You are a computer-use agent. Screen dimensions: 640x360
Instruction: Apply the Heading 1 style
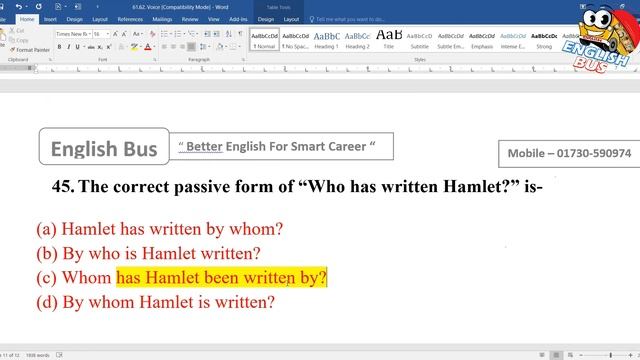(327, 40)
